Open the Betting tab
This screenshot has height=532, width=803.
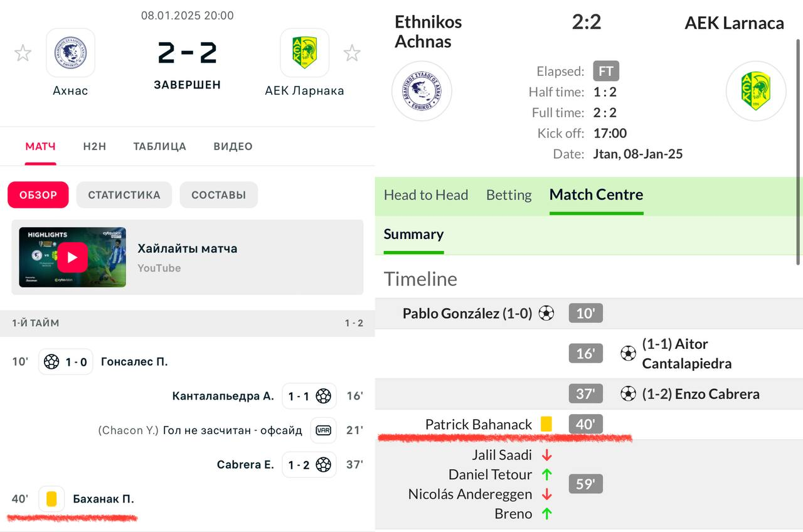(509, 195)
